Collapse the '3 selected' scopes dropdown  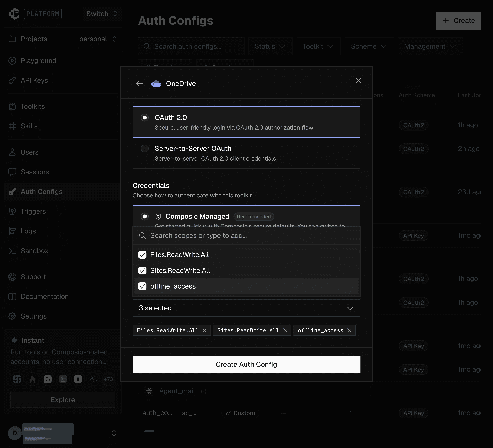pos(246,308)
